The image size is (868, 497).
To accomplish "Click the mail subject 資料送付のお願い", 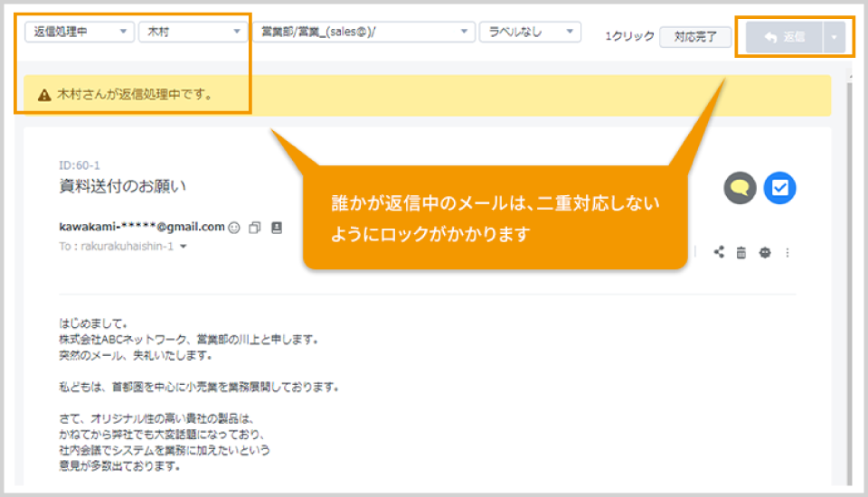I will [122, 186].
